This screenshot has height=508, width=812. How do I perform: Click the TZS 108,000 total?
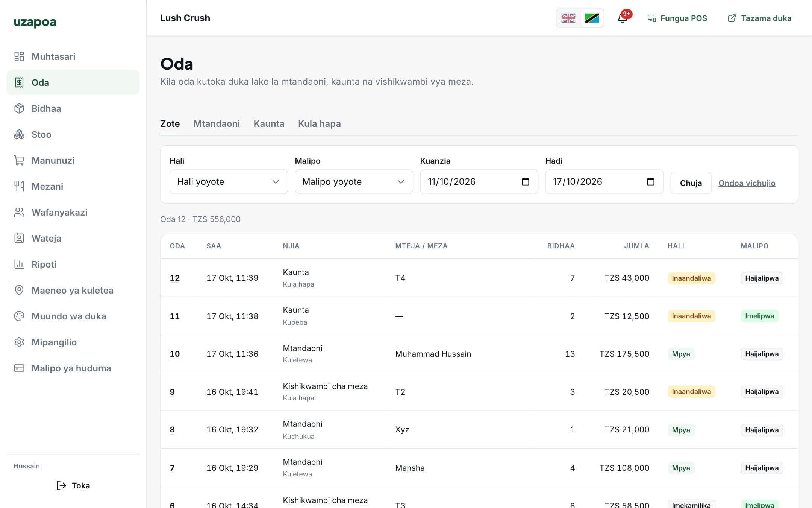[x=624, y=468]
